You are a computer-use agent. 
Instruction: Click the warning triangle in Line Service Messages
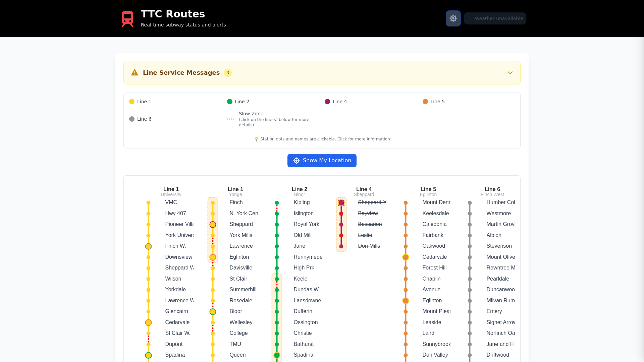[135, 73]
